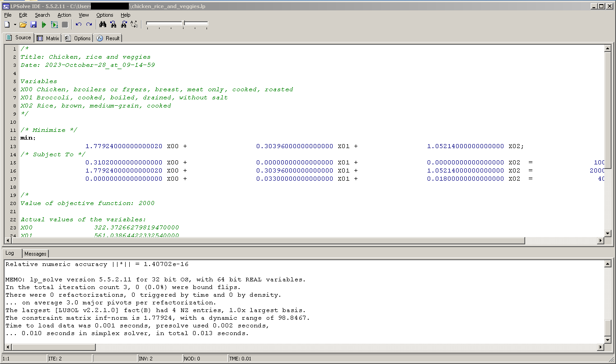This screenshot has height=364, width=616.
Task: Undo the last edit with the undo arrow
Action: 79,24
